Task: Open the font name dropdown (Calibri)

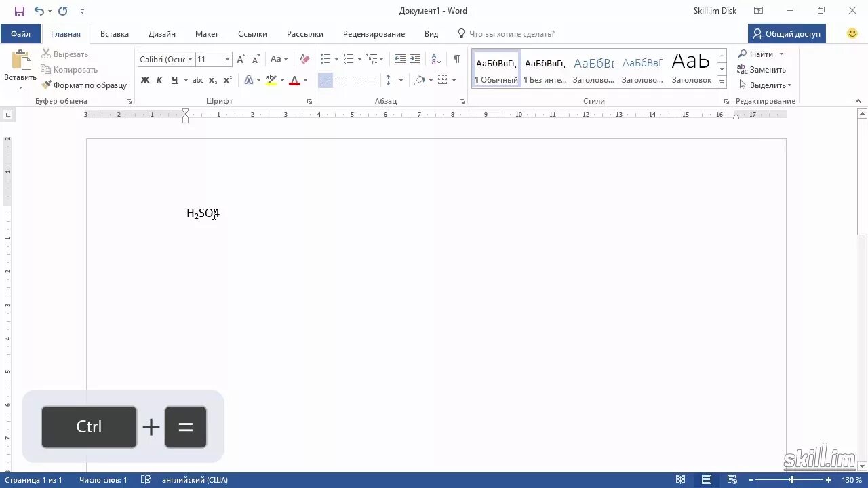Action: coord(191,60)
